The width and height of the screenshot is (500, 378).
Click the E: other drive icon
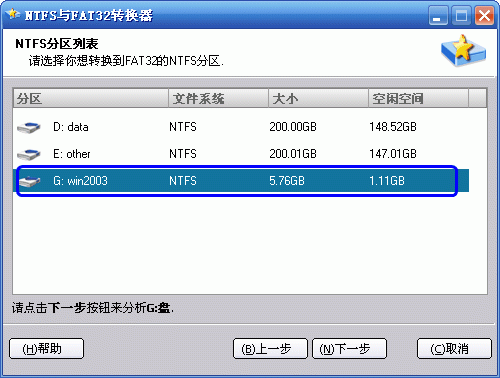(x=29, y=154)
